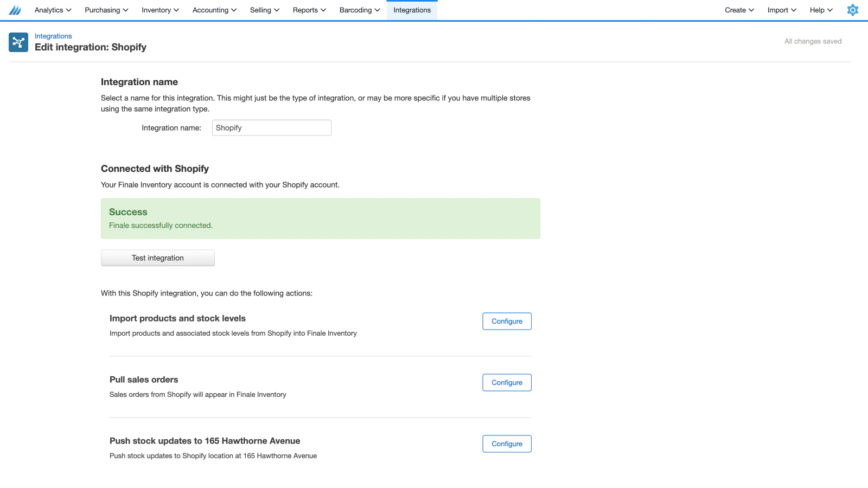This screenshot has width=868, height=488.
Task: Click the Finale Inventory logo icon
Action: coord(15,10)
